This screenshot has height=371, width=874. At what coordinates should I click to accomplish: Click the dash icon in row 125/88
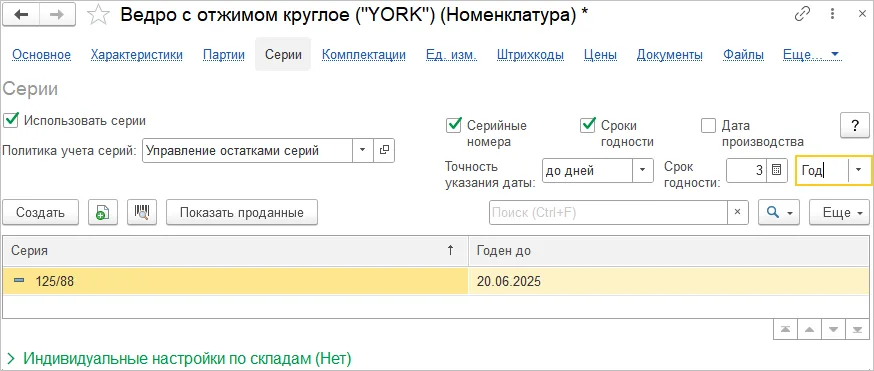19,281
